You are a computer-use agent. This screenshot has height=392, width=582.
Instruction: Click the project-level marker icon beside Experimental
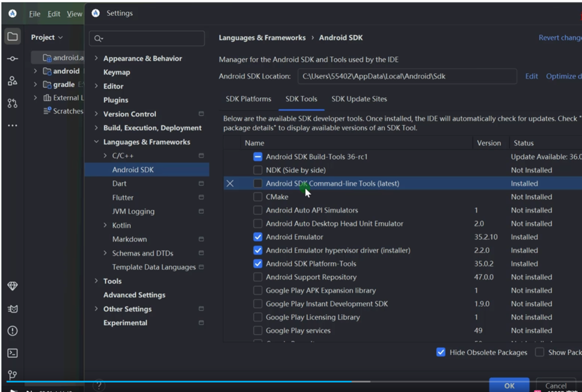click(x=201, y=323)
